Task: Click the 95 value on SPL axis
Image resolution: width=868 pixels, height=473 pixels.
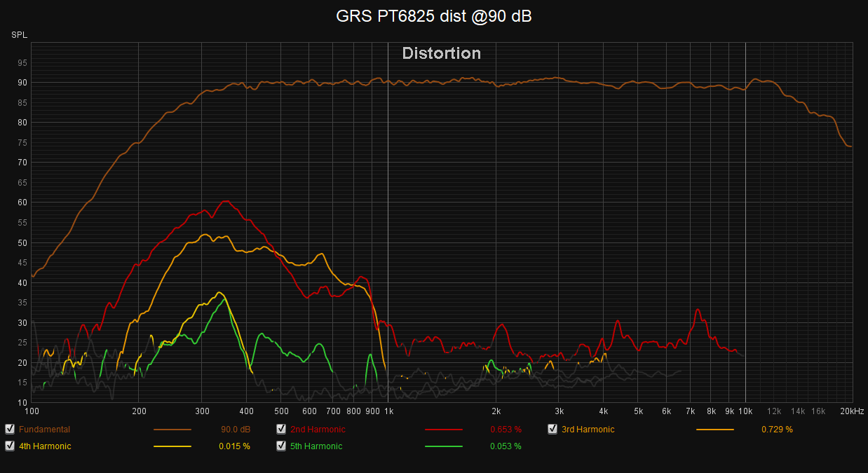Action: [22, 63]
